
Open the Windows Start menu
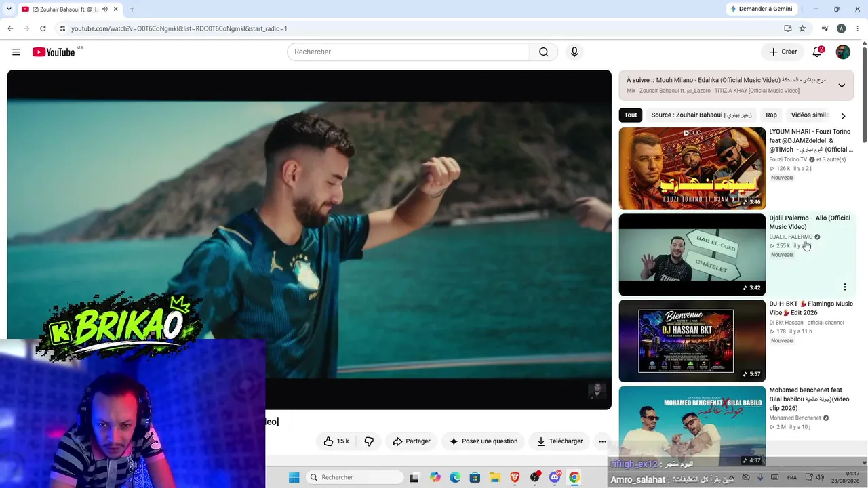294,478
